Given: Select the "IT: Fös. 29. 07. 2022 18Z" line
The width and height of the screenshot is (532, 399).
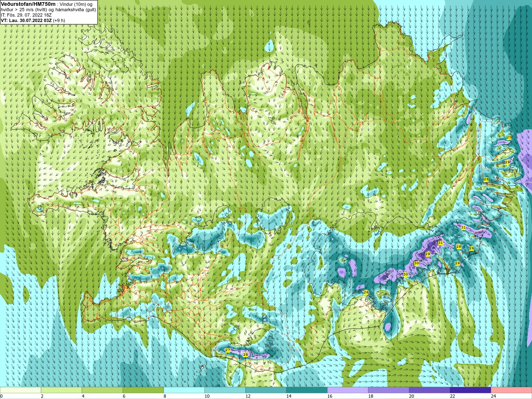Looking at the screenshot, I should point(26,15).
